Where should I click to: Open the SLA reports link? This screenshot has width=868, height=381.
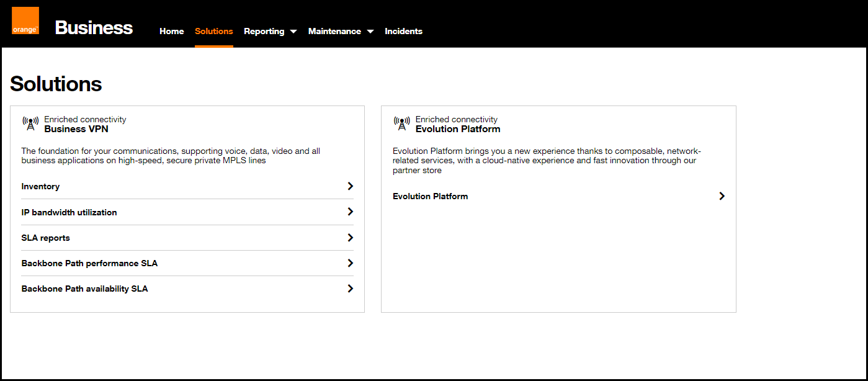pos(45,238)
